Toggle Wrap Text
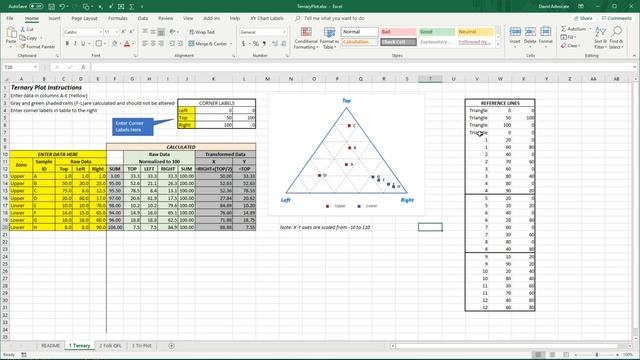Image resolution: width=640 pixels, height=360 pixels. pos(202,32)
